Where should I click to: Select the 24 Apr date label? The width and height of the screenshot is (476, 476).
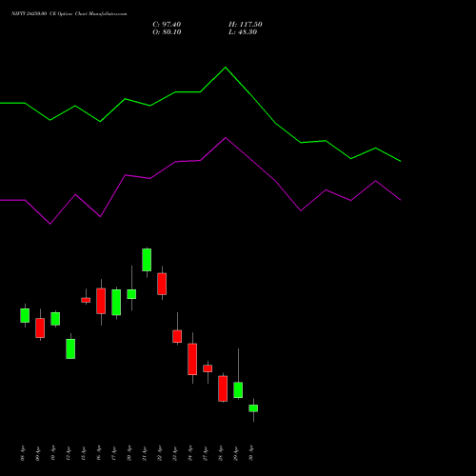[189, 453]
